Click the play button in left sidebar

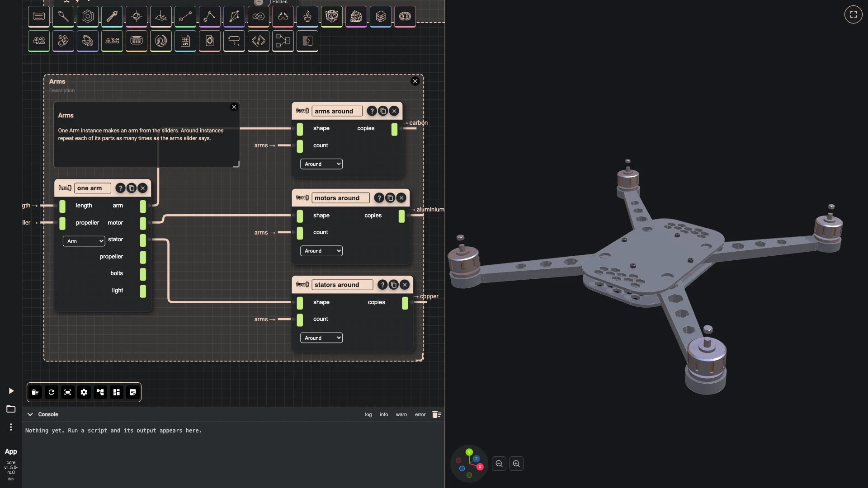(11, 391)
